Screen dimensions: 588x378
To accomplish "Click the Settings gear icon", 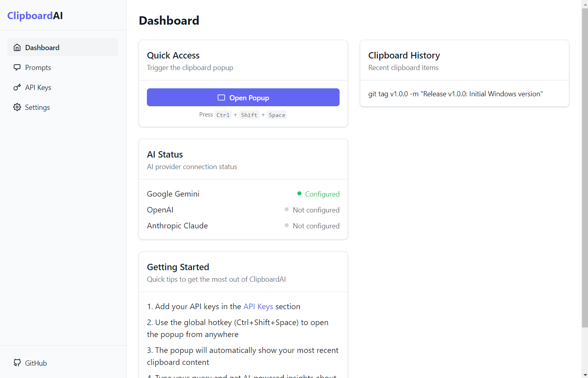I will click(x=17, y=107).
